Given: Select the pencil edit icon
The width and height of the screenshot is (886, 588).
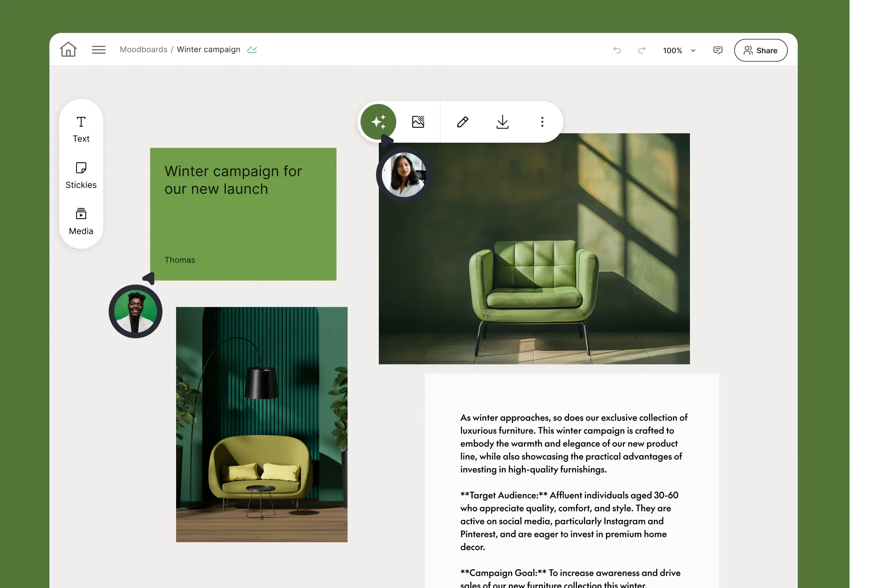Looking at the screenshot, I should point(463,122).
